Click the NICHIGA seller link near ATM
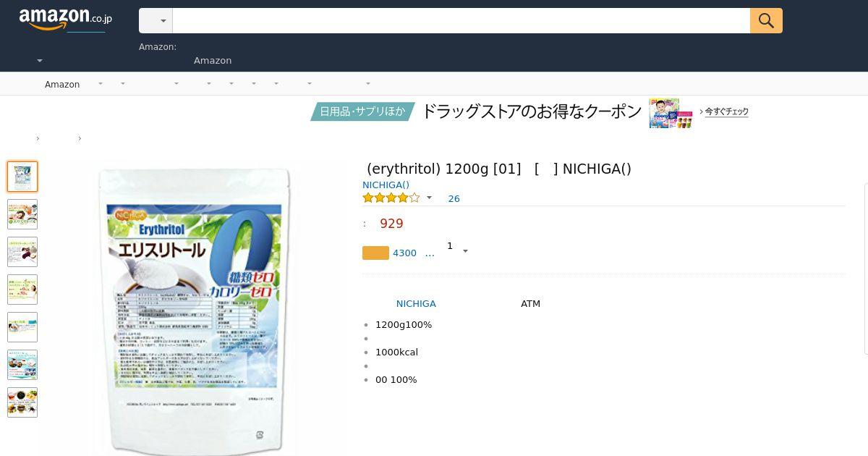Screen dimensions: 868x456 pyautogui.click(x=416, y=303)
